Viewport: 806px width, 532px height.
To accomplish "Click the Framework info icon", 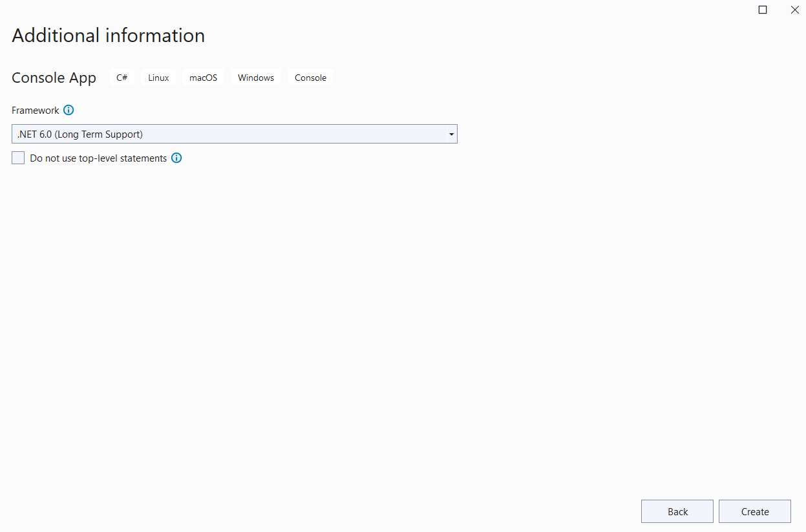I will tap(69, 110).
